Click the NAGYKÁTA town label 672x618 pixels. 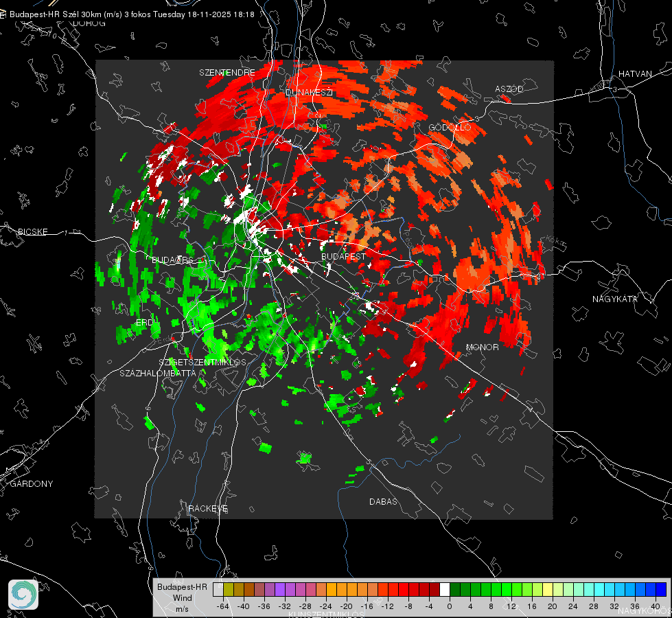coord(615,299)
